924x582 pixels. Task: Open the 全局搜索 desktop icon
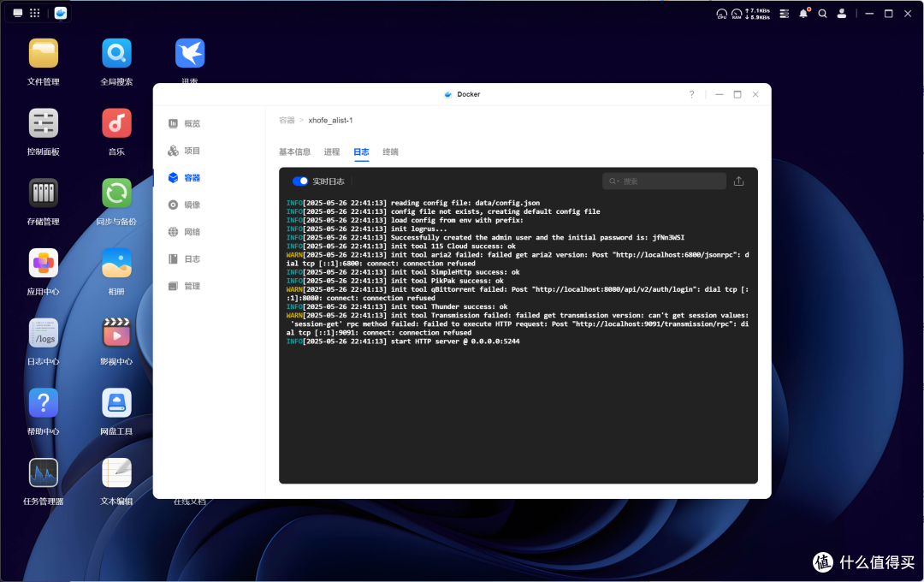coord(116,54)
